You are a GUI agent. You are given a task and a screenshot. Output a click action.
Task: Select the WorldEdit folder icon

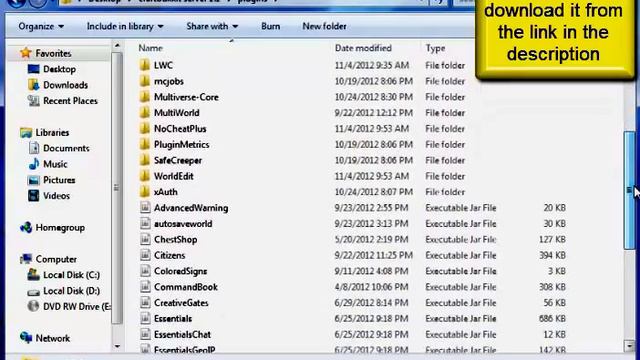pos(144,176)
